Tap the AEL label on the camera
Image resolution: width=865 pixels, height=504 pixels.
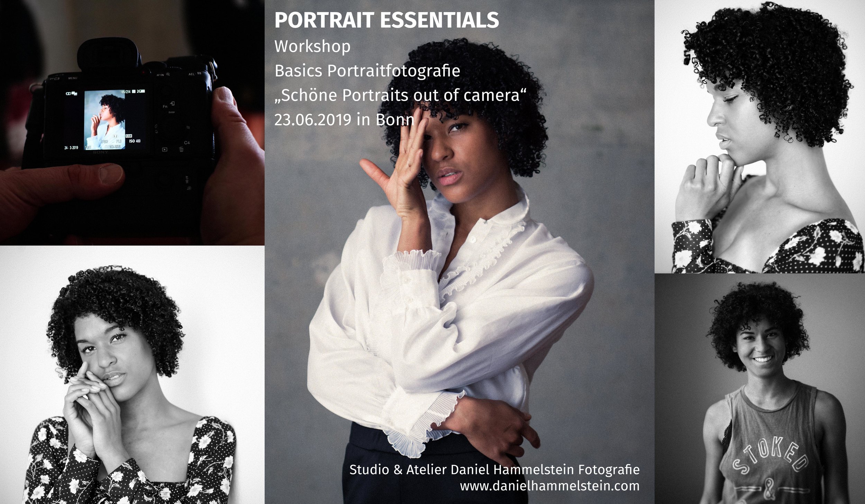[x=191, y=74]
